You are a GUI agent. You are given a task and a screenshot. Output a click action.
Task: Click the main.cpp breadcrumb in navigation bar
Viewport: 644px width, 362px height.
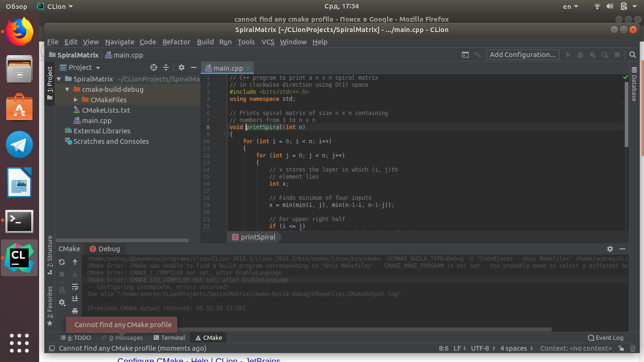click(x=124, y=55)
